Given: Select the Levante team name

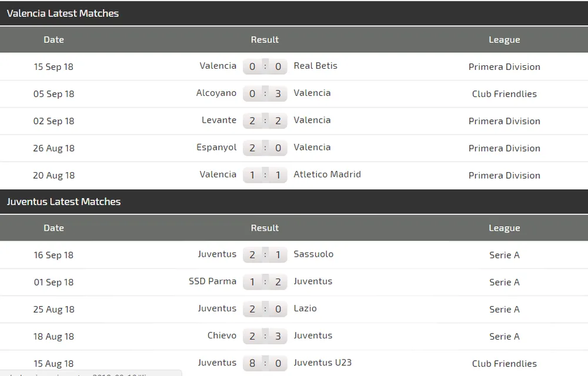Looking at the screenshot, I should [x=219, y=120].
